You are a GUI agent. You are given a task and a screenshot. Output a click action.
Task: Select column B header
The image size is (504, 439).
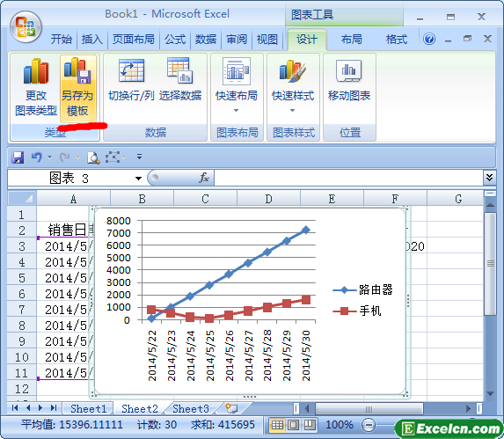(142, 199)
